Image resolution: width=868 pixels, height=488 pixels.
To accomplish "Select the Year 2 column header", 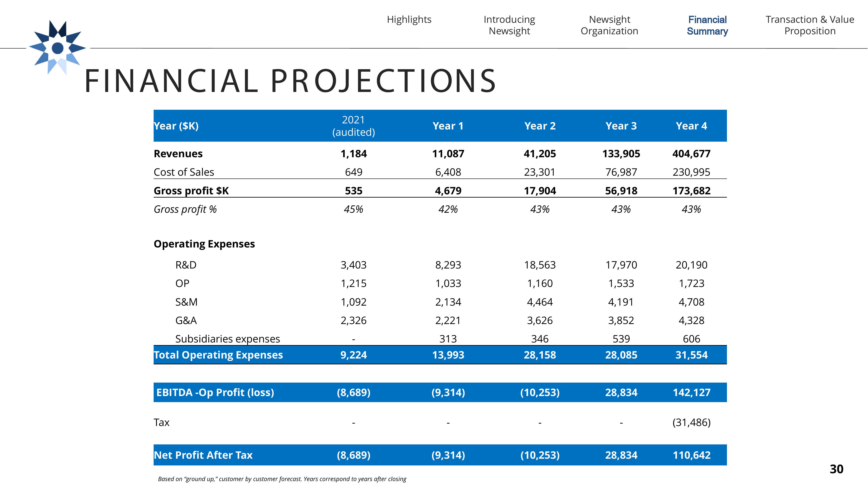I will coord(540,126).
